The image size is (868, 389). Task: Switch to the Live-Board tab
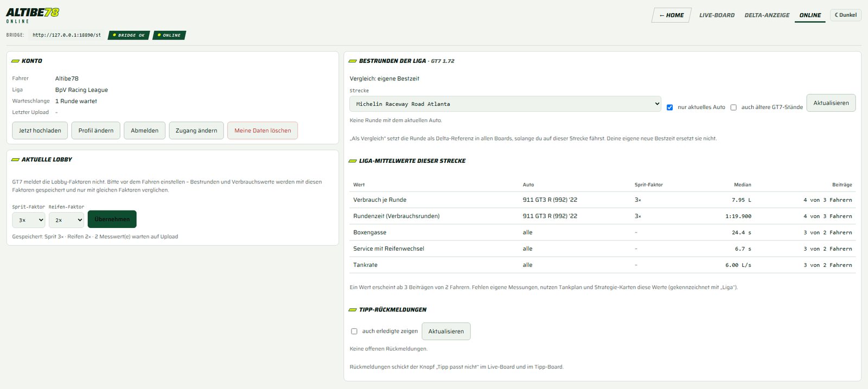pos(717,15)
